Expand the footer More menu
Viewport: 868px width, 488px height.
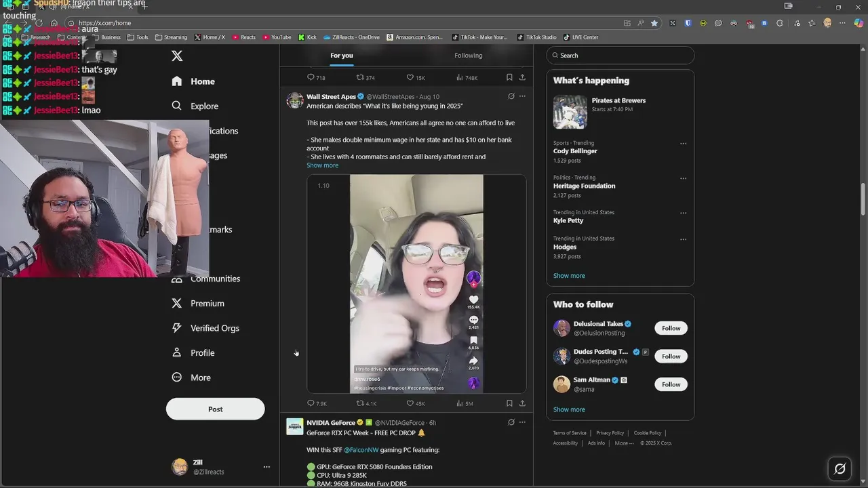coord(624,443)
